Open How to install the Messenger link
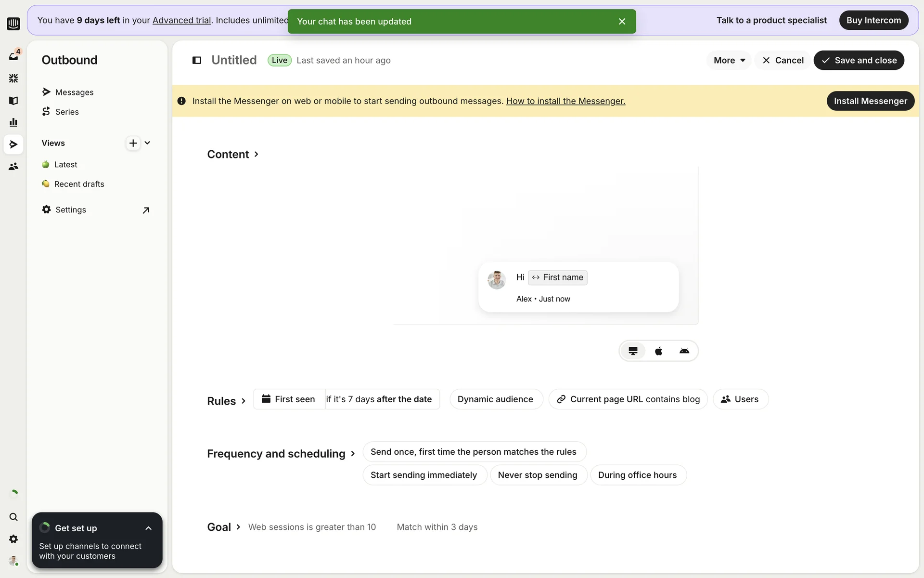Viewport: 924px width, 578px height. point(565,101)
